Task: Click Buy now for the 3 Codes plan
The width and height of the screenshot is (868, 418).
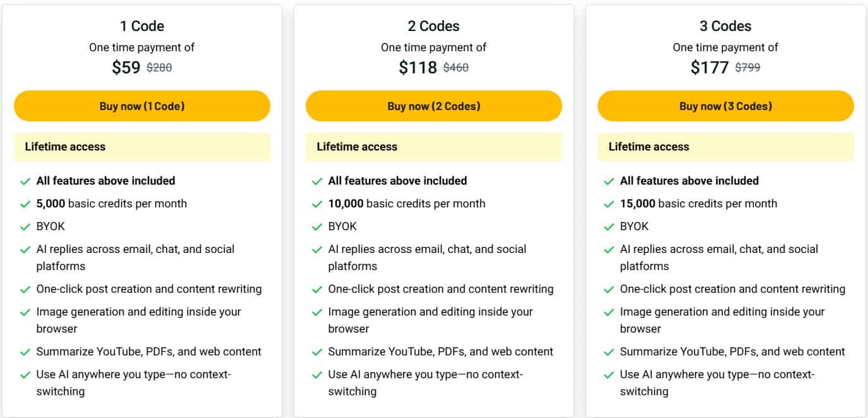Action: pyautogui.click(x=725, y=106)
